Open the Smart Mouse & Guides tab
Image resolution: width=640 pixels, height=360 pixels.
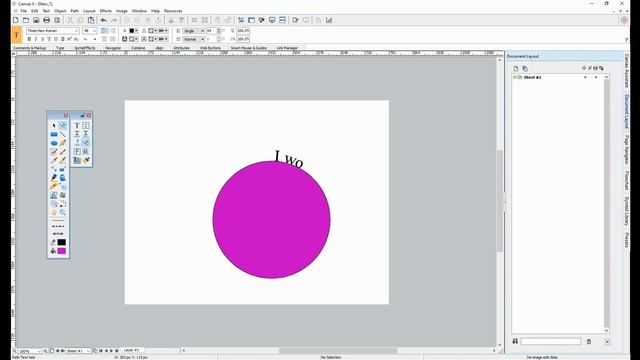(249, 48)
